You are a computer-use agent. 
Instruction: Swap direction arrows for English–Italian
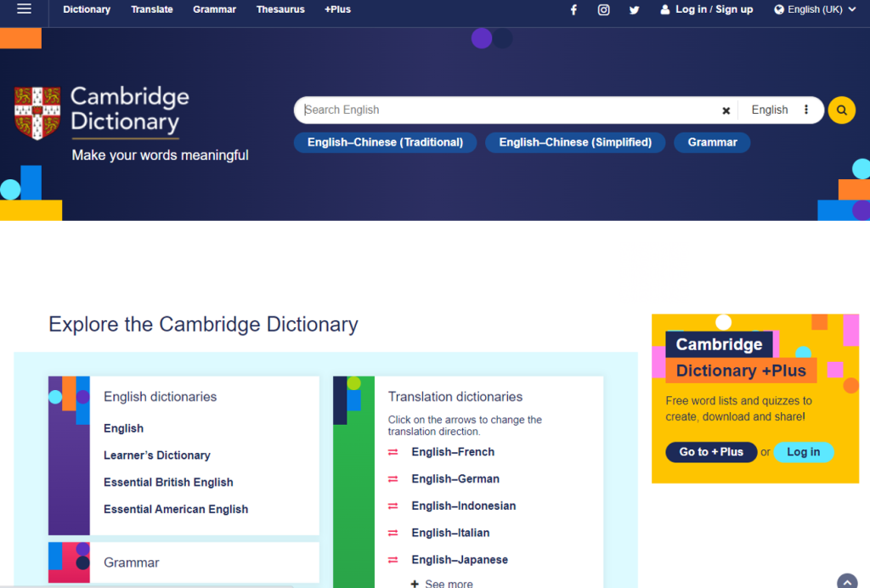[x=393, y=533]
